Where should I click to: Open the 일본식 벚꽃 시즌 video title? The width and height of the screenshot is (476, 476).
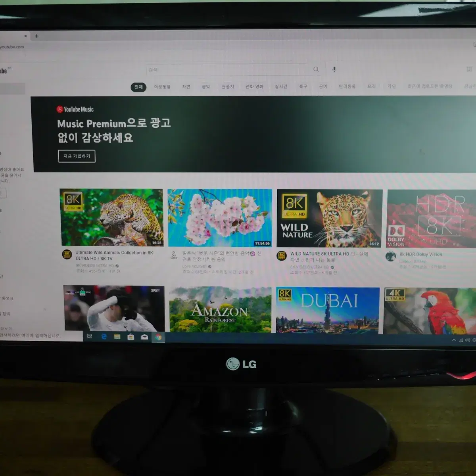pos(222,256)
